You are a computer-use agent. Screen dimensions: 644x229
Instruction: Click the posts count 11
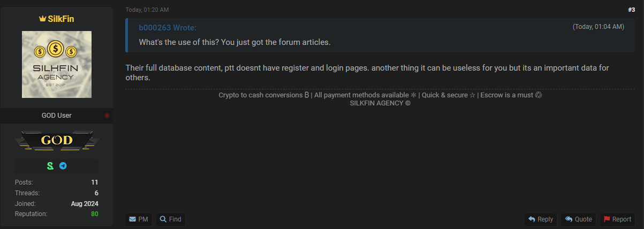click(x=94, y=182)
